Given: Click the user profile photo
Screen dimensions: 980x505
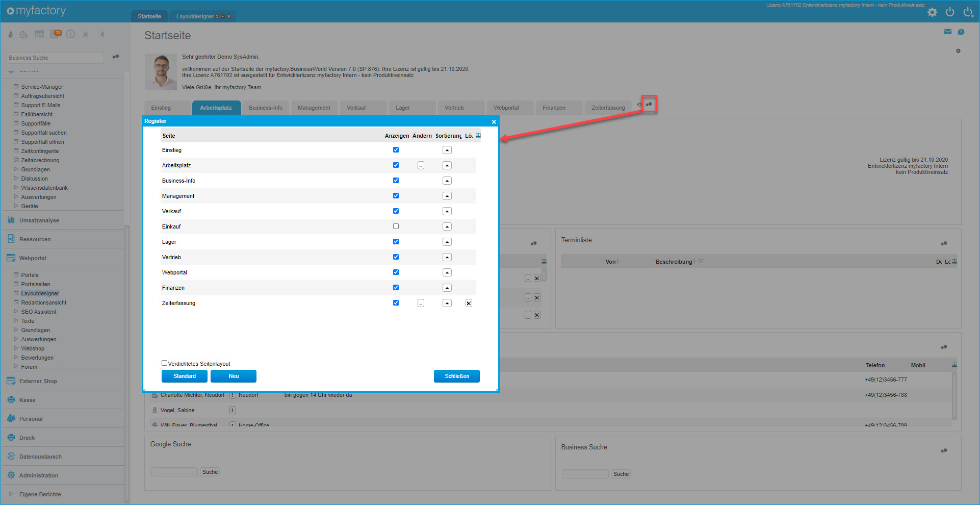Looking at the screenshot, I should [161, 72].
